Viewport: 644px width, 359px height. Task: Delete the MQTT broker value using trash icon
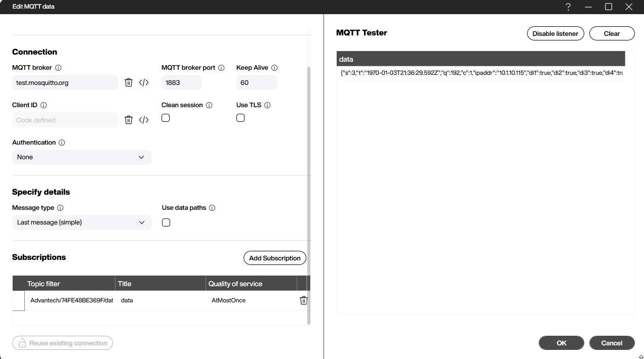129,82
